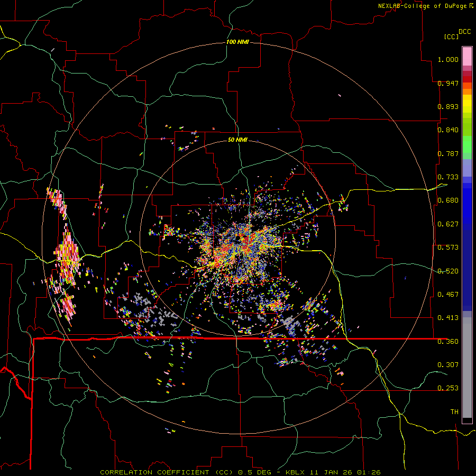Click the gray segment of color bar
This screenshot has width=476, height=476.
pyautogui.click(x=467, y=368)
